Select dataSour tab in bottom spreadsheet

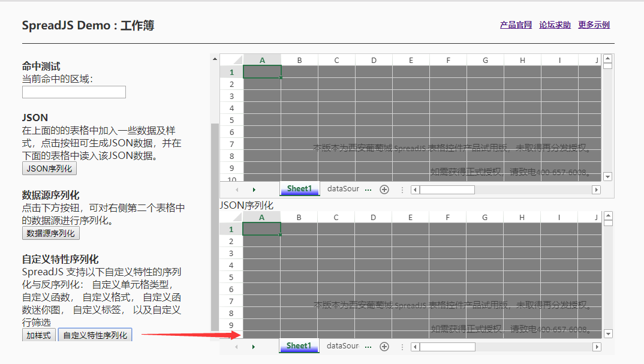point(342,346)
